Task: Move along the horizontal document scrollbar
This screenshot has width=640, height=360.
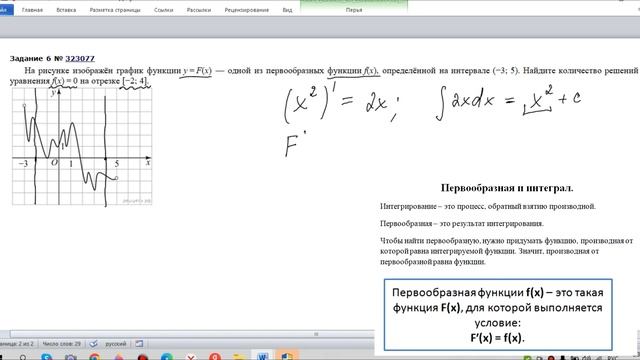Action: (192, 334)
